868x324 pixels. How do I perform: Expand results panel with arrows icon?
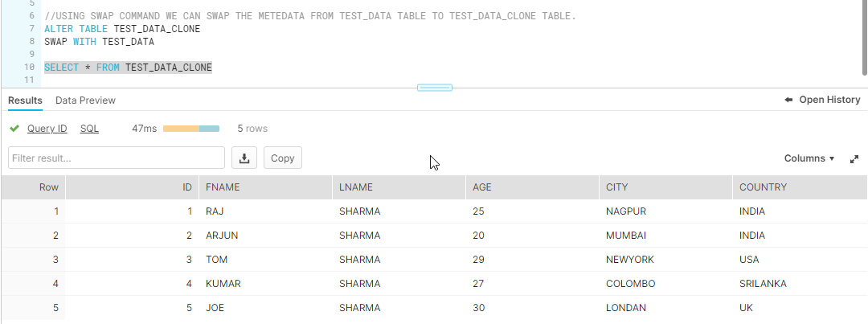point(854,159)
